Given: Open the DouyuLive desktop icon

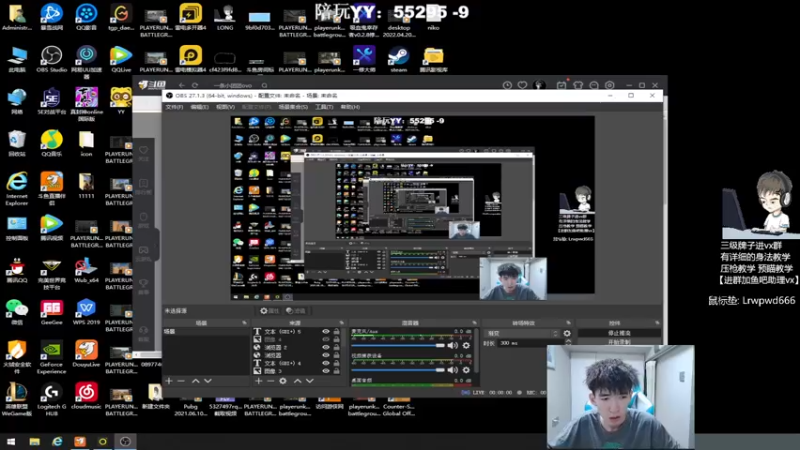Looking at the screenshot, I should [86, 354].
